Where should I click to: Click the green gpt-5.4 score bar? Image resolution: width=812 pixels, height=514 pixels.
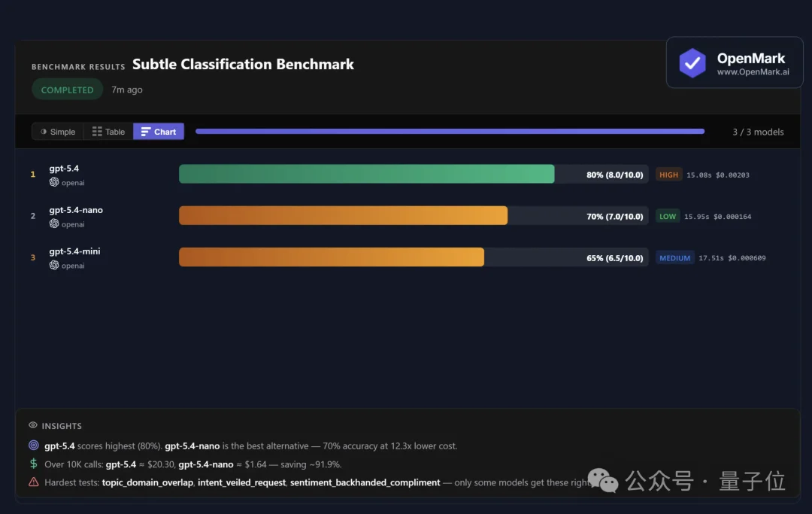tap(366, 174)
